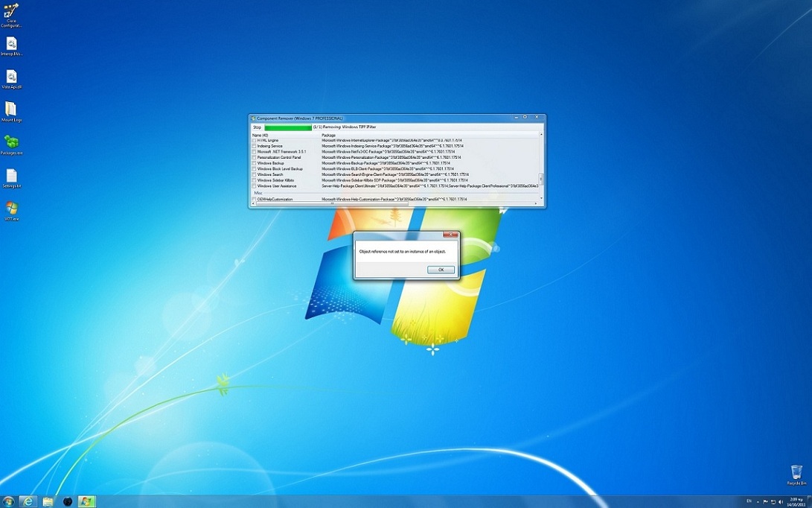Click the Show desktop strip beside the clock
The image size is (812, 508).
click(809, 501)
